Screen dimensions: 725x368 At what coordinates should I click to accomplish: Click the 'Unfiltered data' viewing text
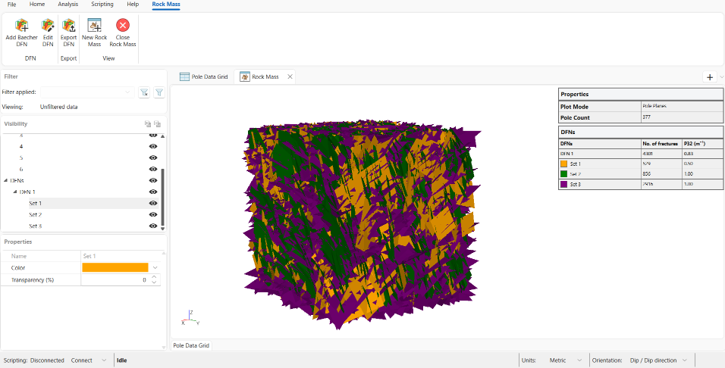point(59,107)
